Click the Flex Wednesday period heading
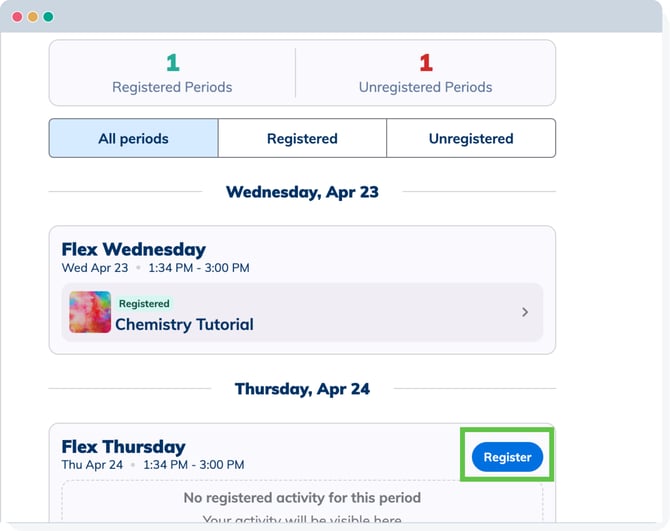The width and height of the screenshot is (670, 531). (133, 249)
